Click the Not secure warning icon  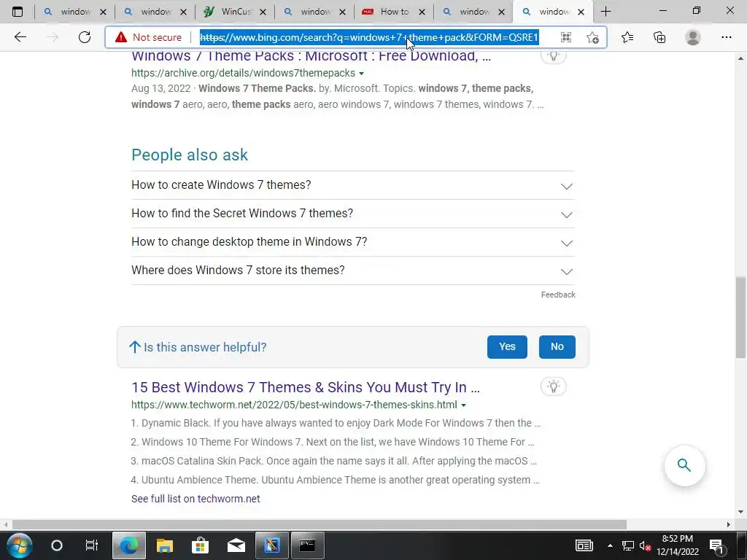click(121, 37)
